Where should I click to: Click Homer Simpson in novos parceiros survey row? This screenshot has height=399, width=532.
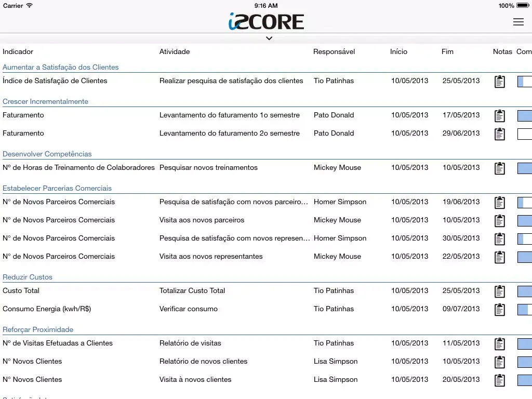coord(340,202)
